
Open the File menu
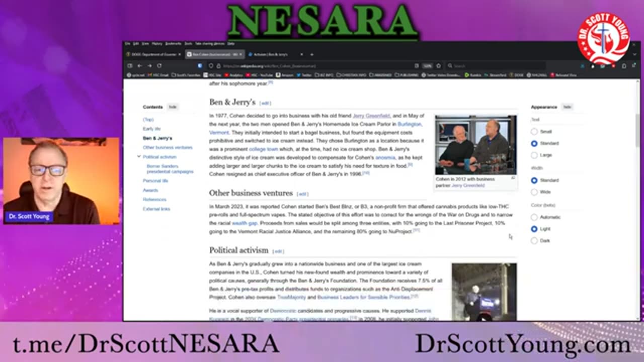pos(127,44)
